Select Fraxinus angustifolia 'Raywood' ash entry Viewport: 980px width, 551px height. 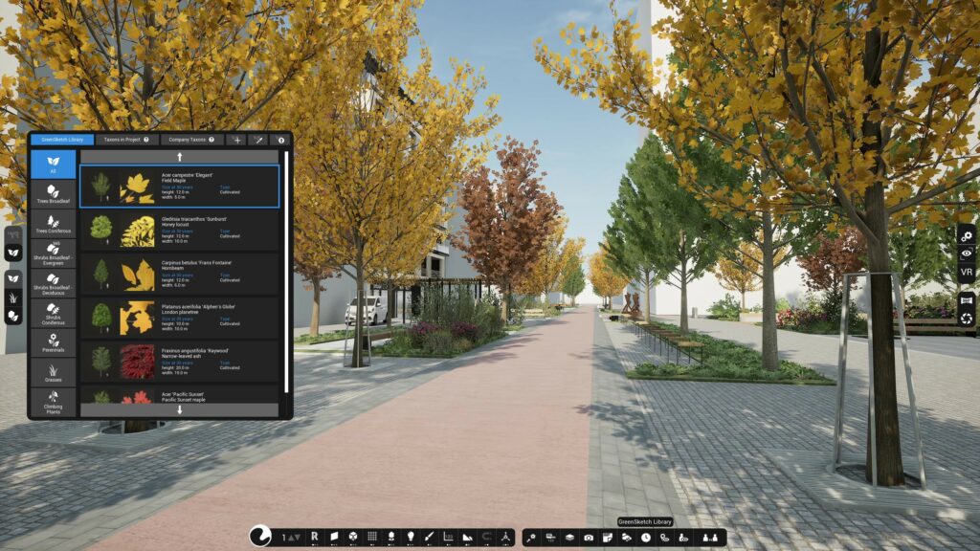[179, 362]
